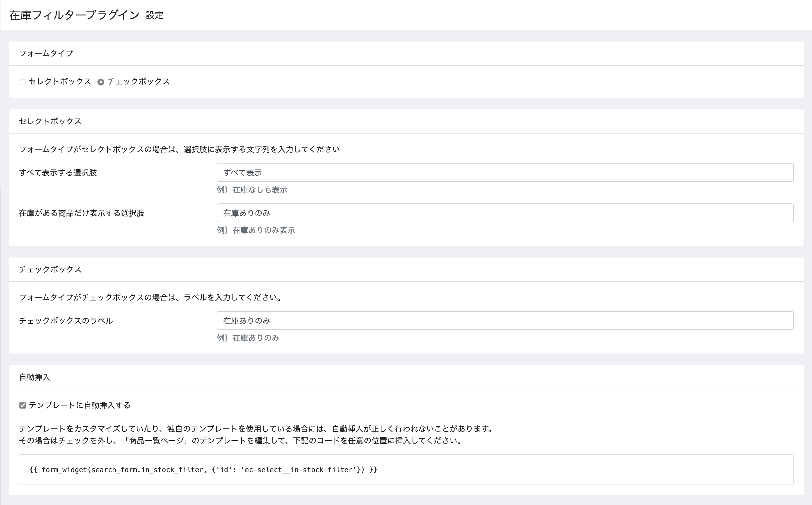Toggle テンプレートに自動挿入する checkbox

pyautogui.click(x=23, y=405)
